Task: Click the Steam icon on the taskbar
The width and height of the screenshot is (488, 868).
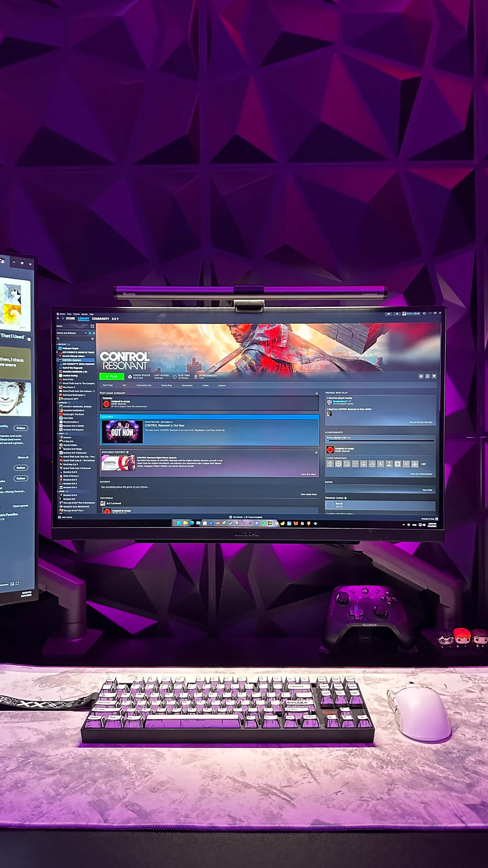Action: point(231,523)
